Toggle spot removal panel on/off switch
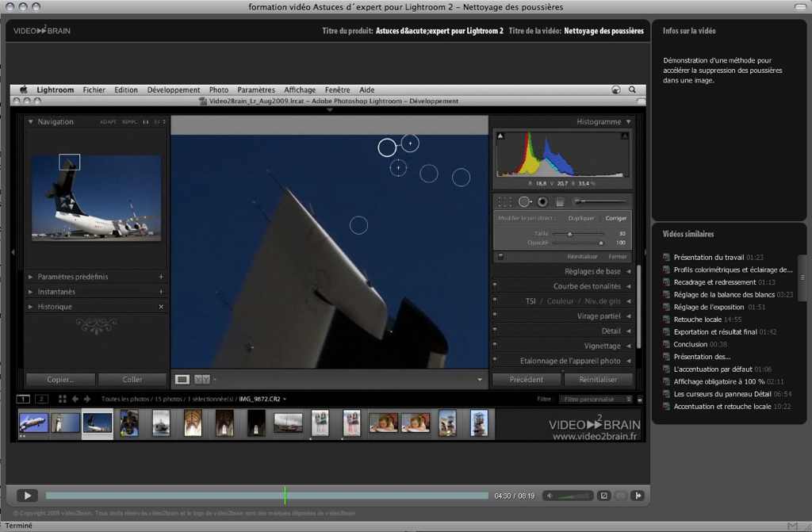Screen dimensions: 812x532 tap(501, 256)
